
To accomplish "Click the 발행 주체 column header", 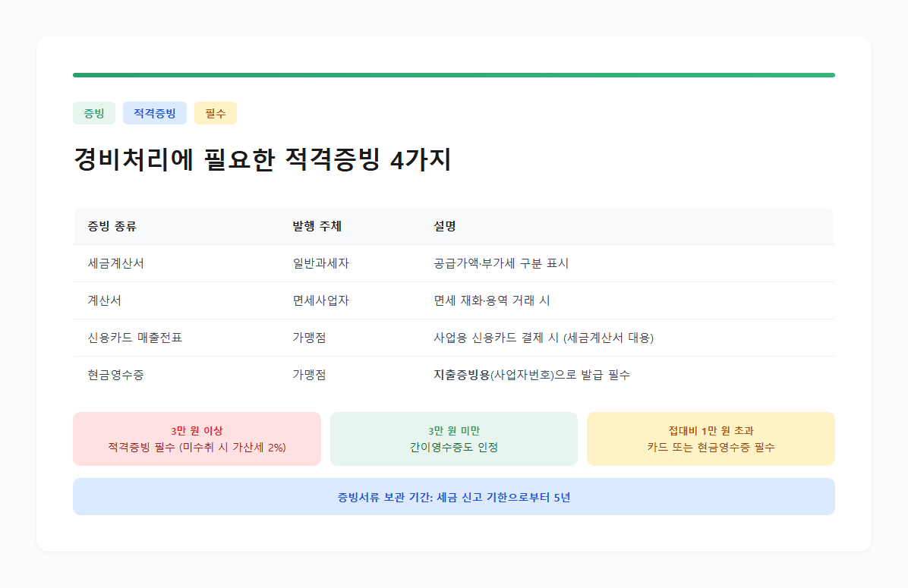I will [x=317, y=226].
